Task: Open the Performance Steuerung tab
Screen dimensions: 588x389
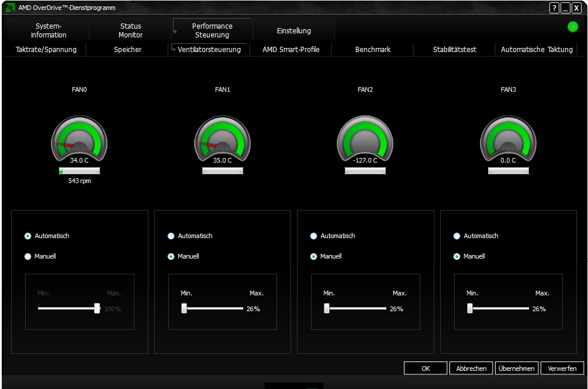Action: coord(212,30)
